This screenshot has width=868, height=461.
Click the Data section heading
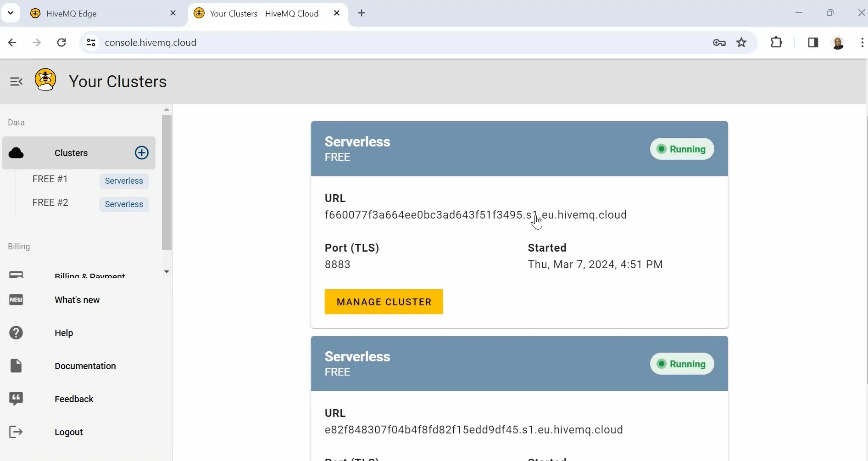tap(16, 123)
